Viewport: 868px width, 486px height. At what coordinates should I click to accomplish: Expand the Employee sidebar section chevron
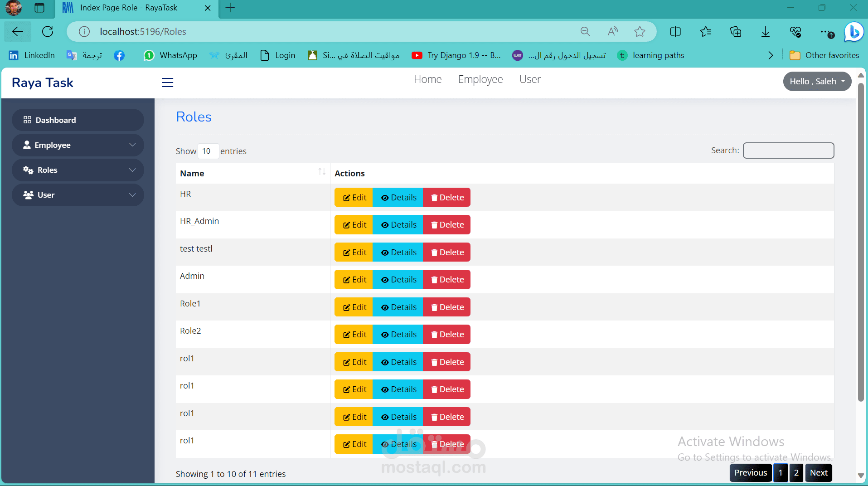(132, 145)
